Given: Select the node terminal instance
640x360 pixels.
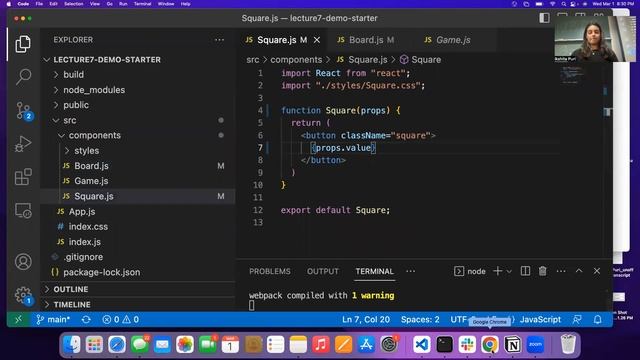Looking at the screenshot, I should coord(470,271).
